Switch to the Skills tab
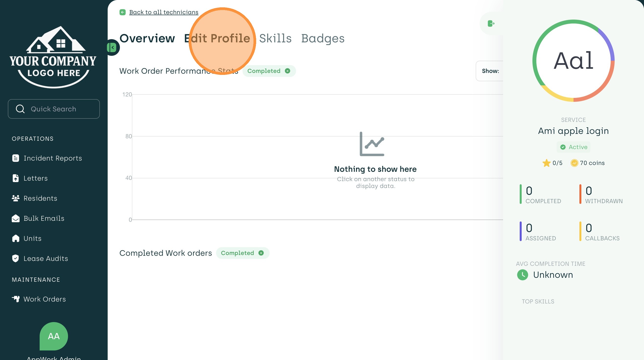644x360 pixels. (275, 38)
